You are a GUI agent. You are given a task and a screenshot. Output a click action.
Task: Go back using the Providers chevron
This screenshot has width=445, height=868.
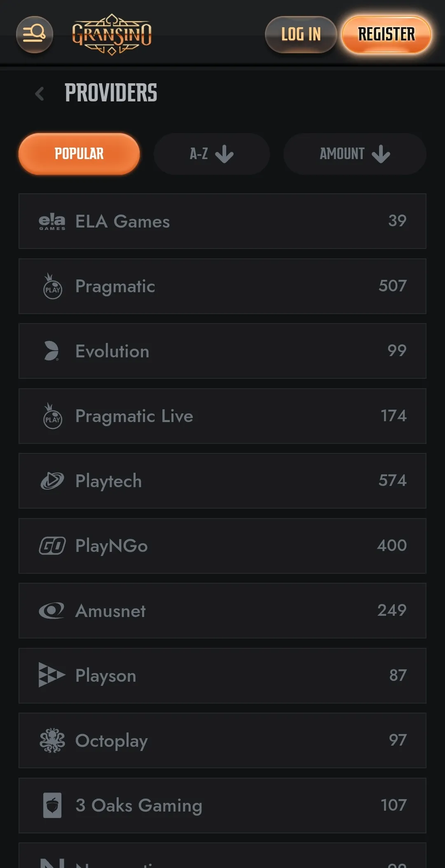[40, 94]
